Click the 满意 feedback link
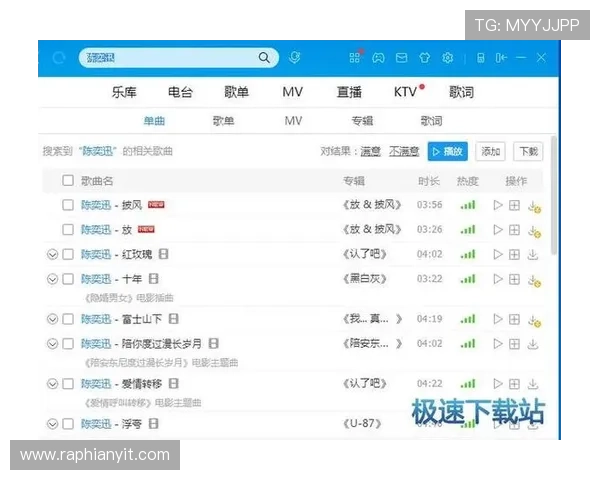The width and height of the screenshot is (600, 480). tap(370, 151)
